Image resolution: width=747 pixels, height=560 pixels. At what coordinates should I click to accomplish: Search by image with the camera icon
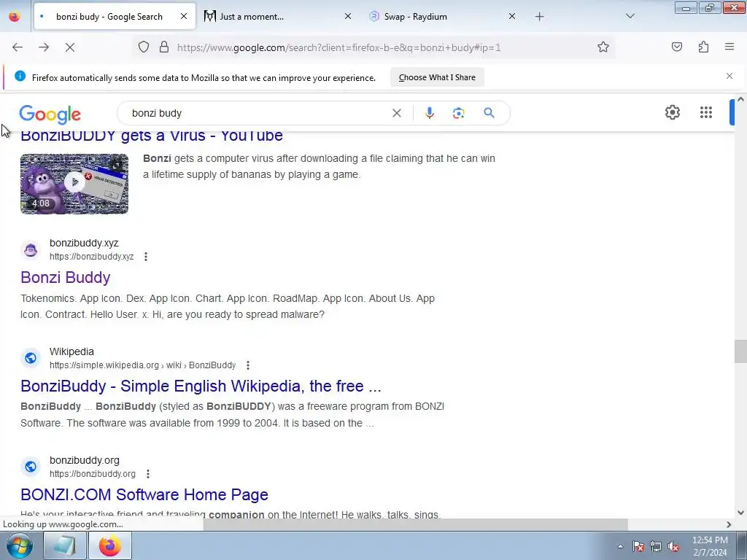[x=458, y=113]
